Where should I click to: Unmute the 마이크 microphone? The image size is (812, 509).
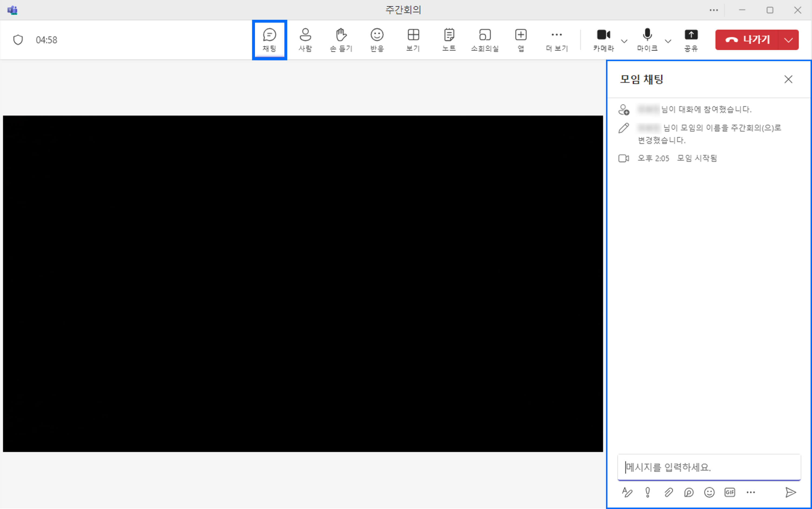[647, 39]
